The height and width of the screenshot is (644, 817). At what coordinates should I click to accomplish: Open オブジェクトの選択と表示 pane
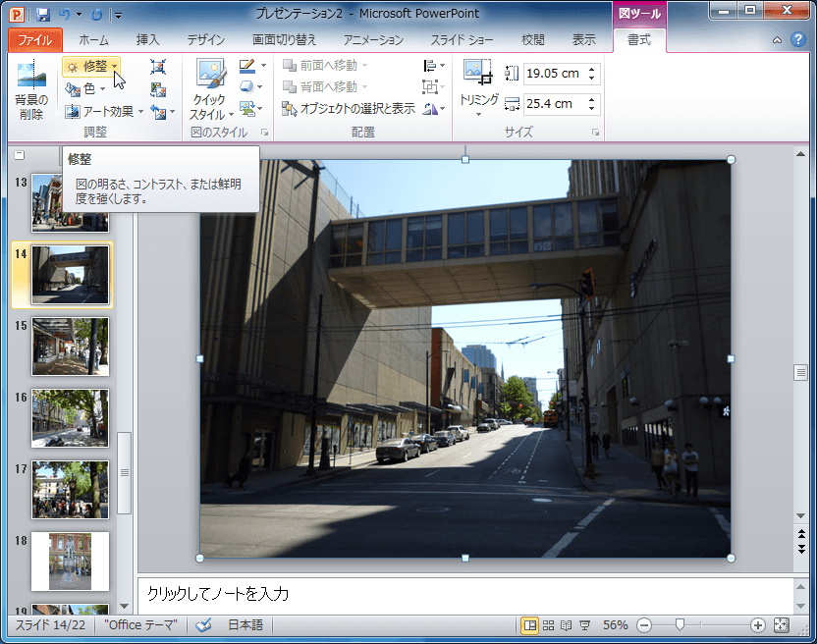(x=348, y=109)
